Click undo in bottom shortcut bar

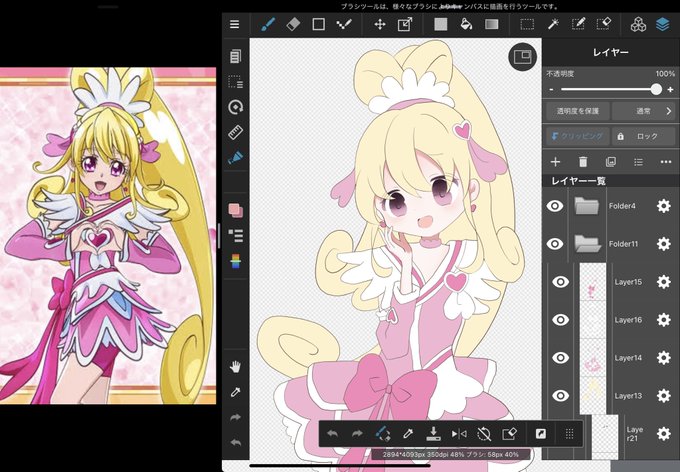point(332,433)
